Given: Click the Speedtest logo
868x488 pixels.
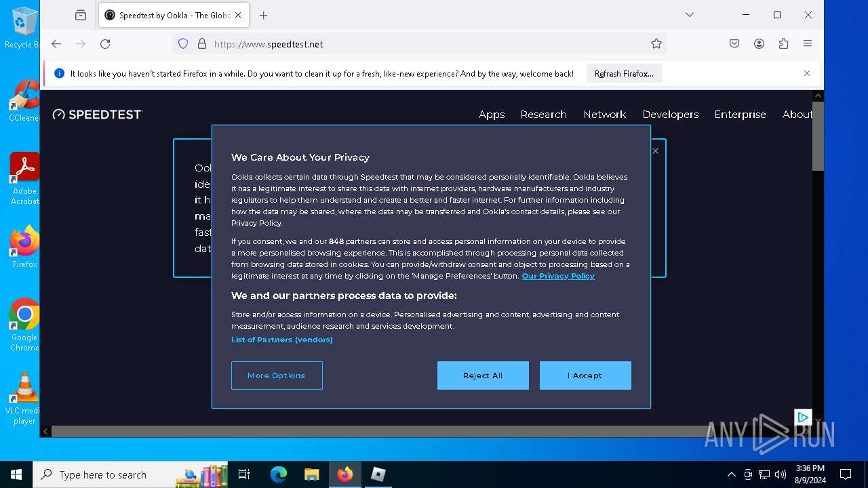Looking at the screenshot, I should (x=98, y=115).
